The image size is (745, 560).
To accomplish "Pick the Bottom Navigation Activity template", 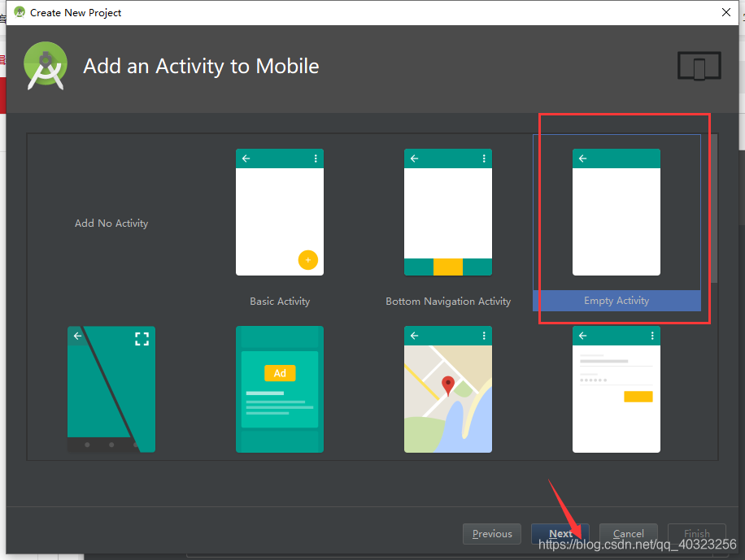I will [x=447, y=212].
